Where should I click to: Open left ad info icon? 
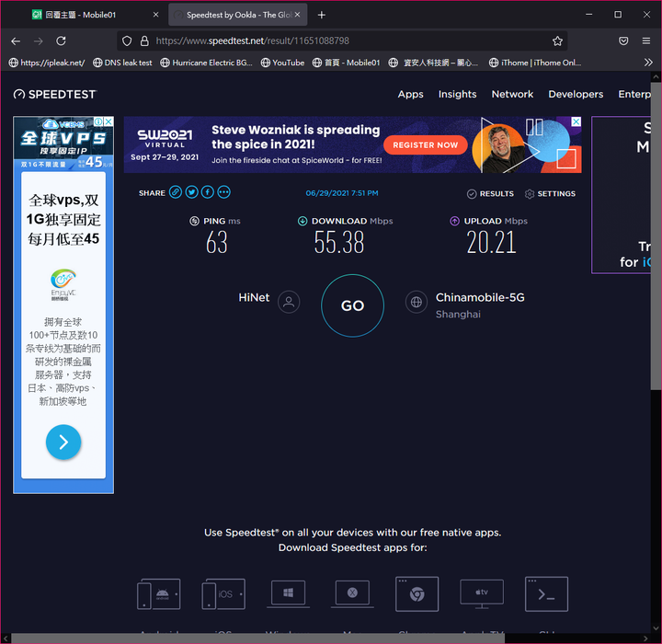98,121
